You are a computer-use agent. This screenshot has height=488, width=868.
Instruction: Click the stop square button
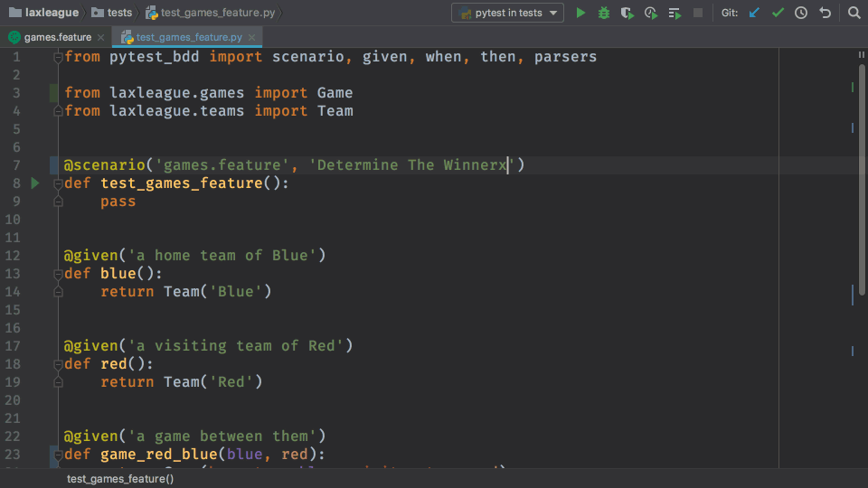(x=698, y=13)
